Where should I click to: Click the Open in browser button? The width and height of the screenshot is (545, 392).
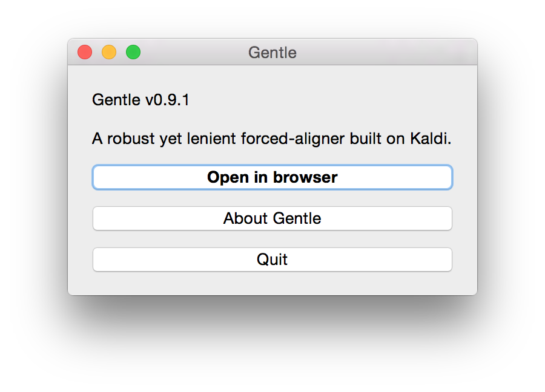point(272,177)
